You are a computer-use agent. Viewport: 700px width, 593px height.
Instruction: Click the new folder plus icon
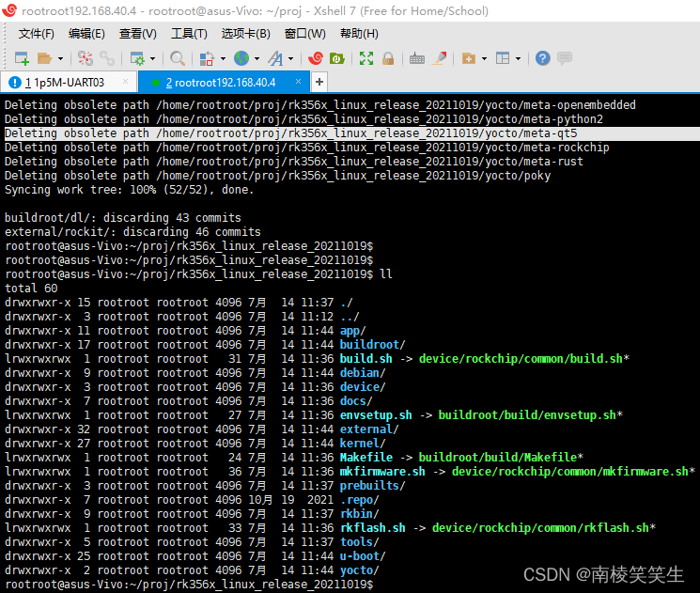pos(468,58)
